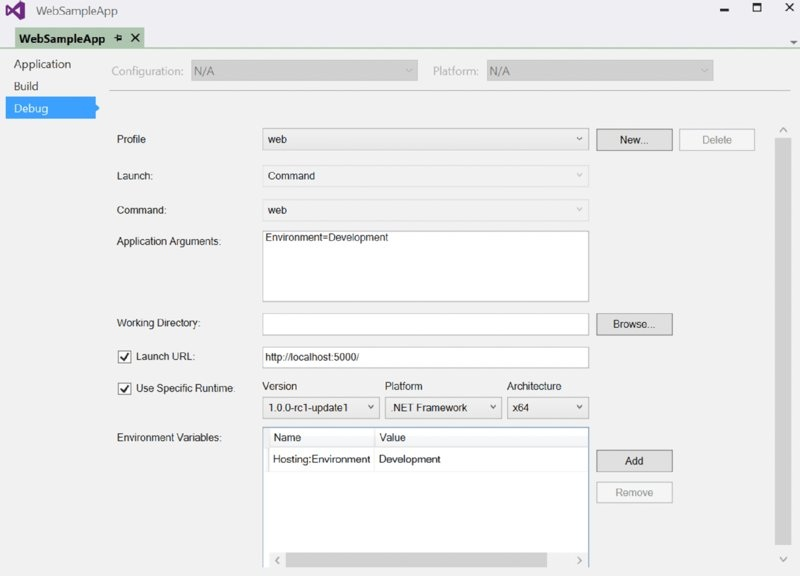Image resolution: width=800 pixels, height=576 pixels.
Task: Maximize the WebSampleApp window
Action: click(x=757, y=7)
